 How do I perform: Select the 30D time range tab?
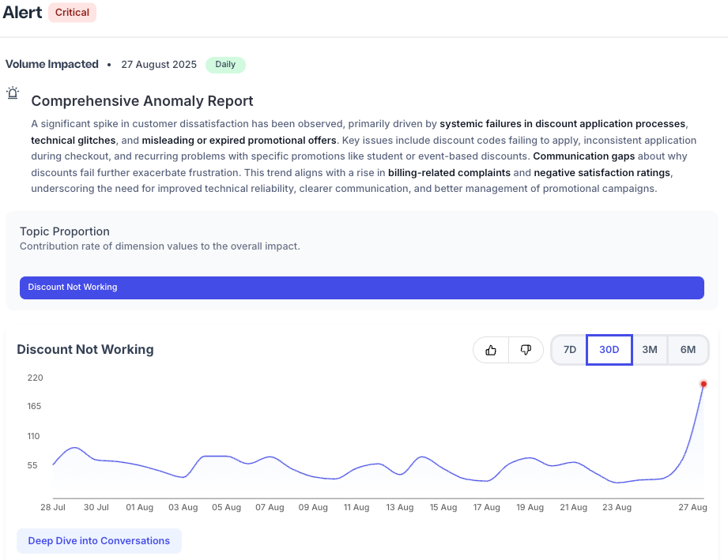coord(609,349)
